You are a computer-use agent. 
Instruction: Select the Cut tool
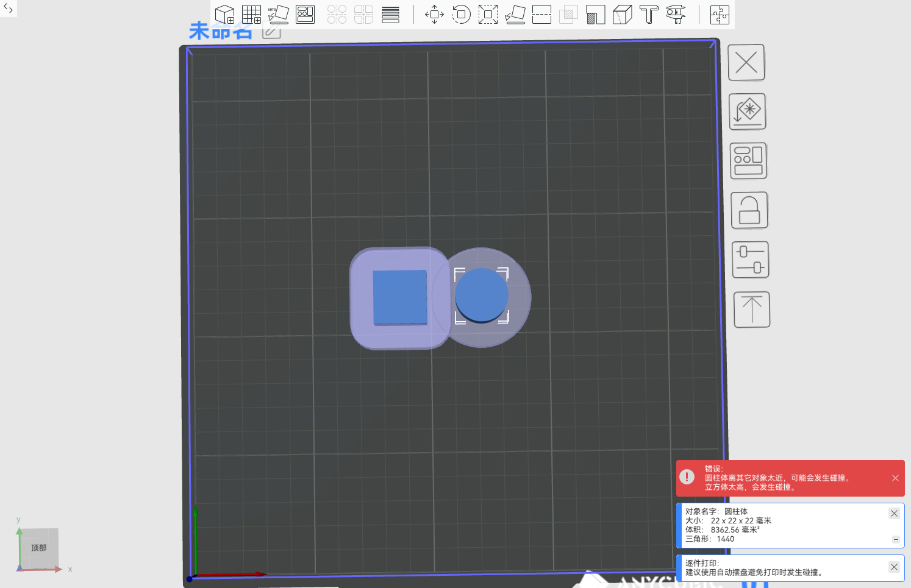(x=541, y=14)
